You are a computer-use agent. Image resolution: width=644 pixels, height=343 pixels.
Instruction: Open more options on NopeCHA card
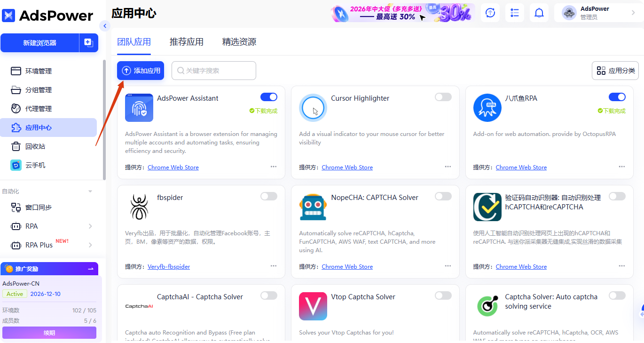click(448, 266)
